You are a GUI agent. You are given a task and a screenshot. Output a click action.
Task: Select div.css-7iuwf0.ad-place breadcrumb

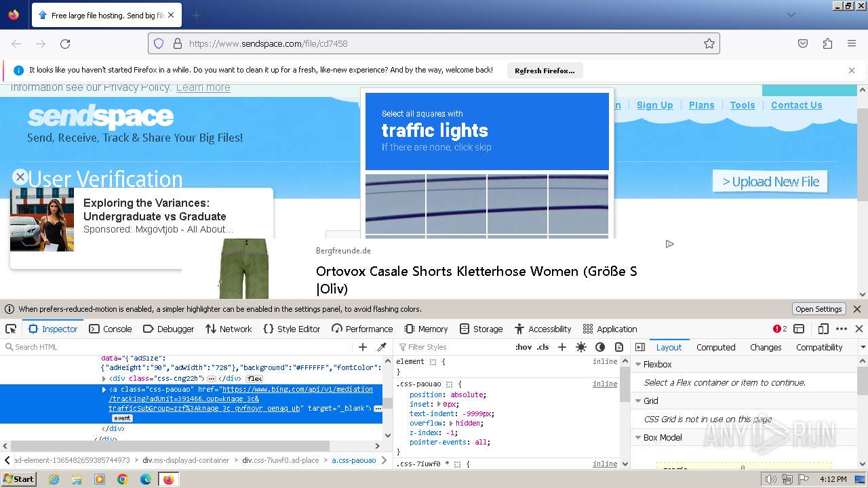point(280,460)
